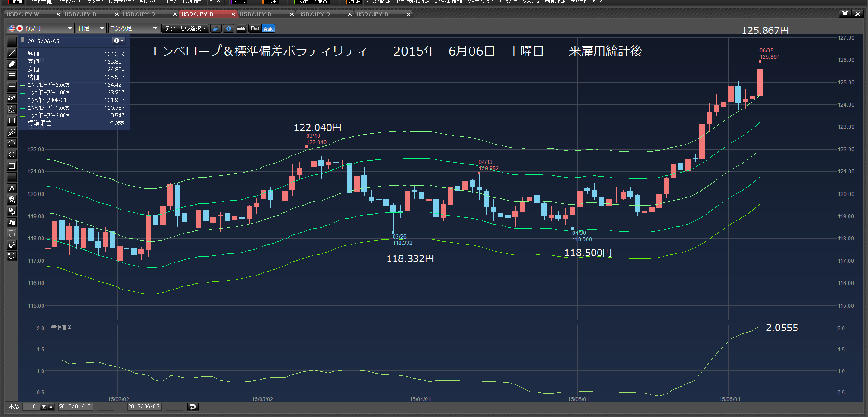Maximize the chart panel with top-right icon
The height and width of the screenshot is (417, 868).
pos(844,14)
